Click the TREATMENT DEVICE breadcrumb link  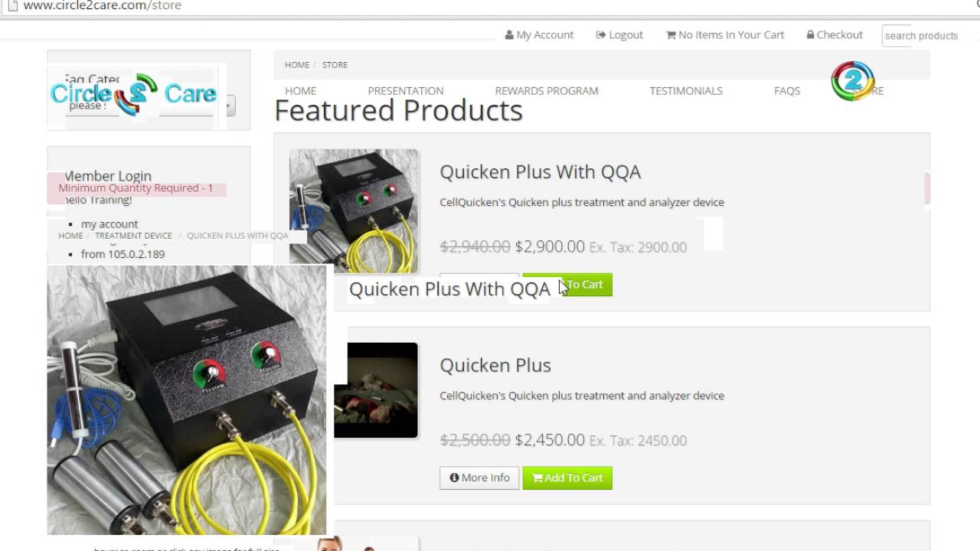(x=133, y=236)
